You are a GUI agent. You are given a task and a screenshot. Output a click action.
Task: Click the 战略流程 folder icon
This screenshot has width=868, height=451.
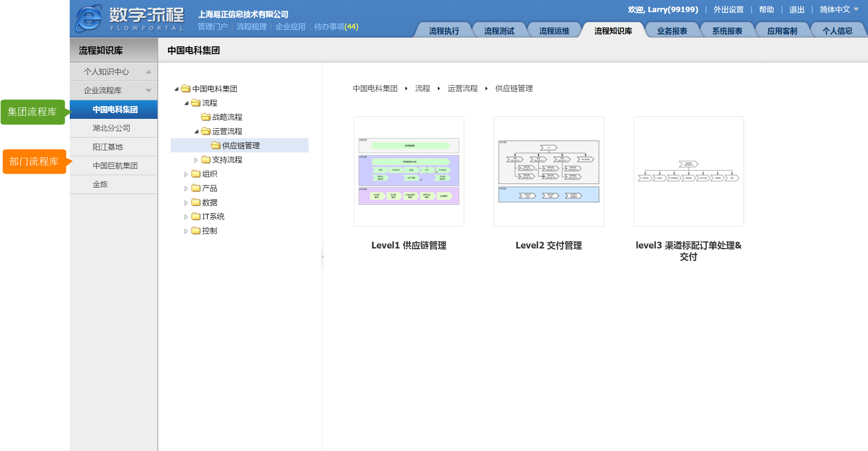tap(205, 117)
